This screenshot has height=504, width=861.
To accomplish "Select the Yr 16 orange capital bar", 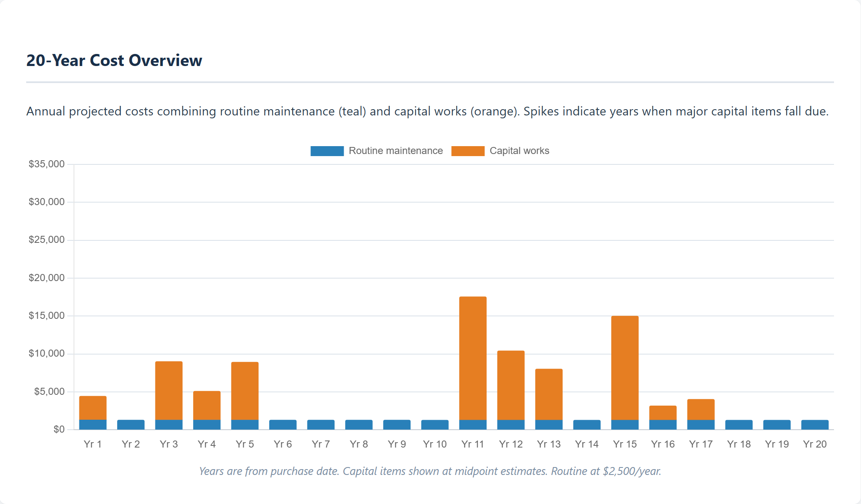I will coord(663,413).
